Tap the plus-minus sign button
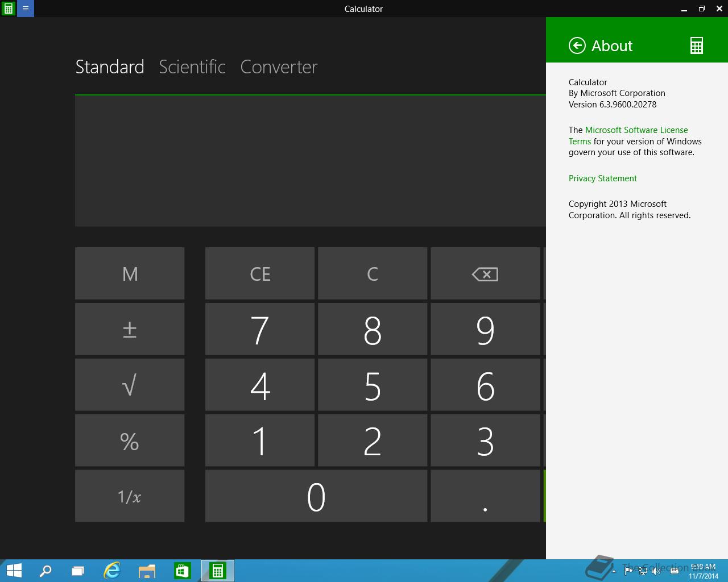 pos(130,329)
